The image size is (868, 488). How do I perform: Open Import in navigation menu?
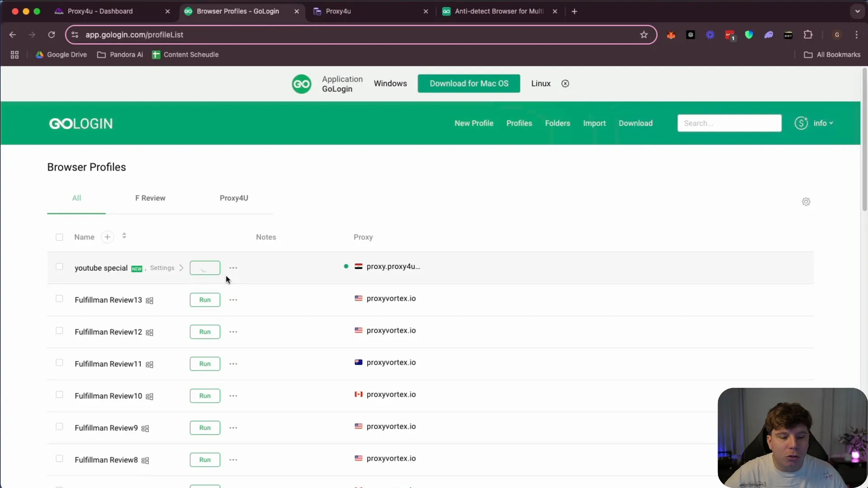pos(594,123)
